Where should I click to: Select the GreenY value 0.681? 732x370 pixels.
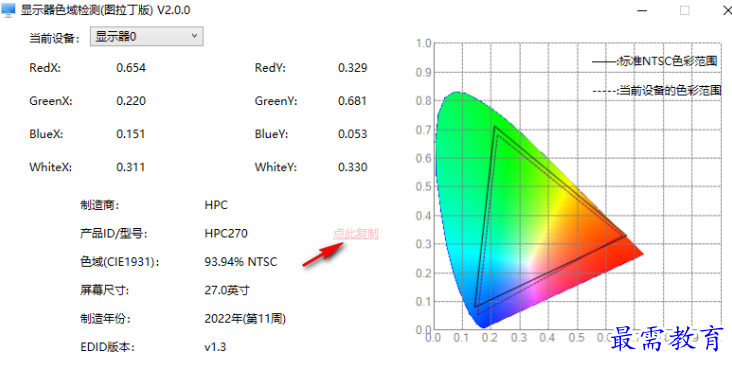coord(352,101)
